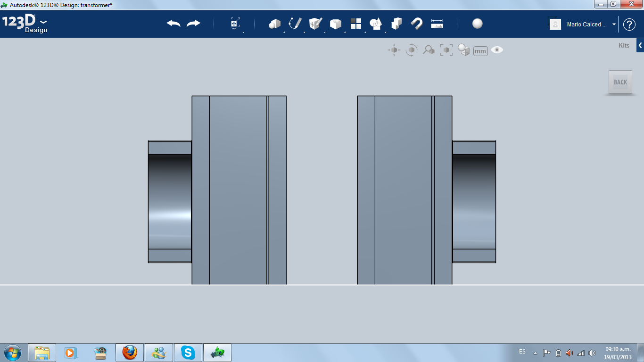This screenshot has height=362, width=644.
Task: Launch Windows Media Player from the taskbar
Action: [70, 353]
